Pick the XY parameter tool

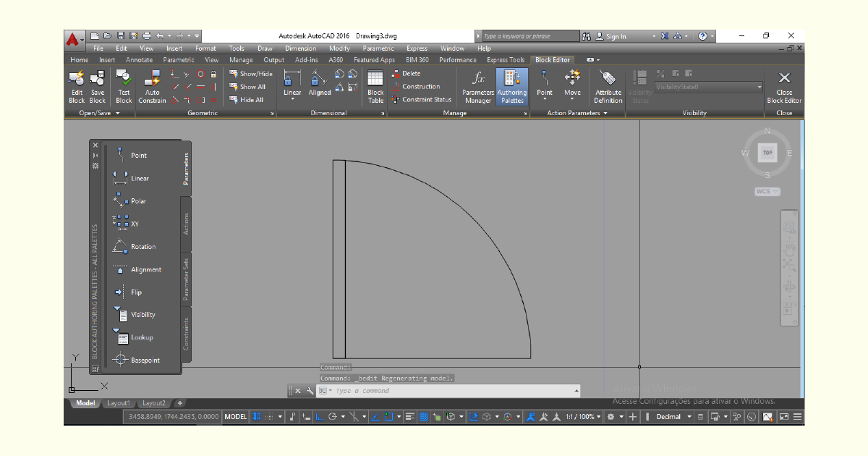pyautogui.click(x=125, y=224)
